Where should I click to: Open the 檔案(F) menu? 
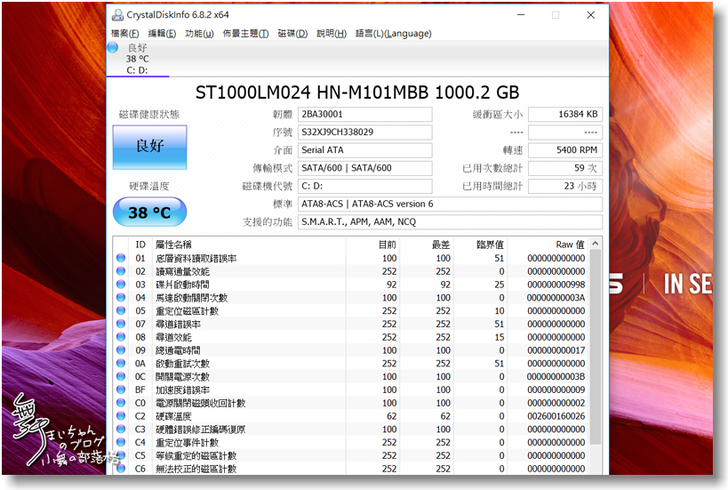click(x=126, y=33)
